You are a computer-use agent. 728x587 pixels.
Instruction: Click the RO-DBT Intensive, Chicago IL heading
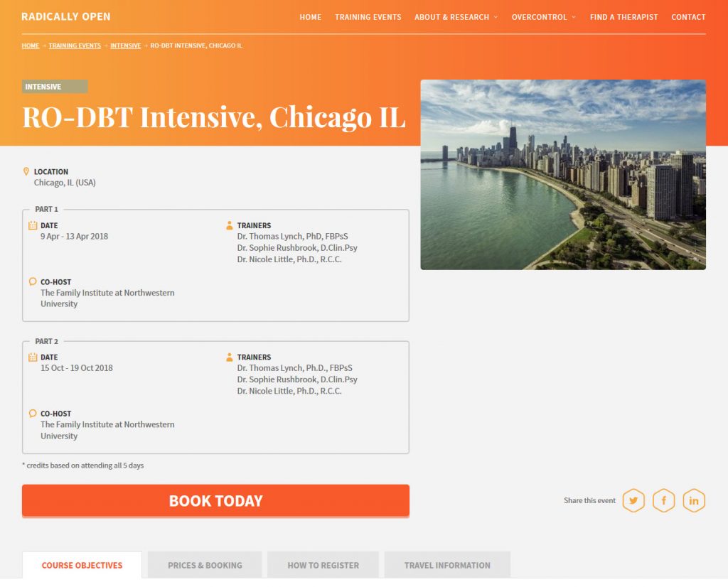(214, 117)
